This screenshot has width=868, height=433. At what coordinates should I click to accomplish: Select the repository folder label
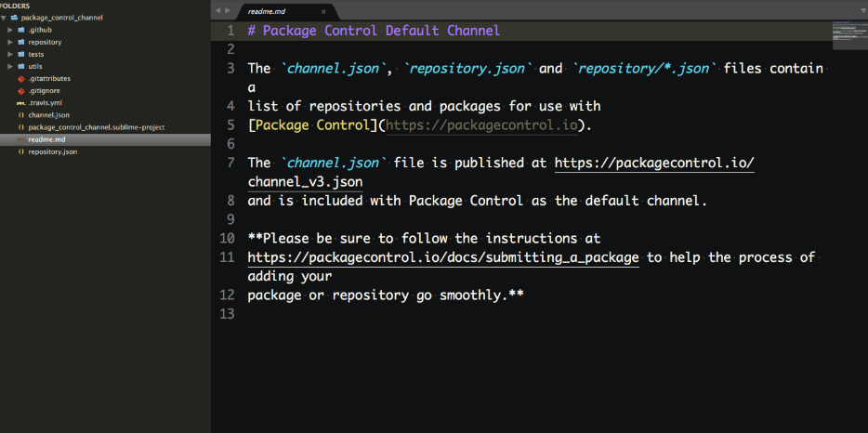(x=45, y=42)
